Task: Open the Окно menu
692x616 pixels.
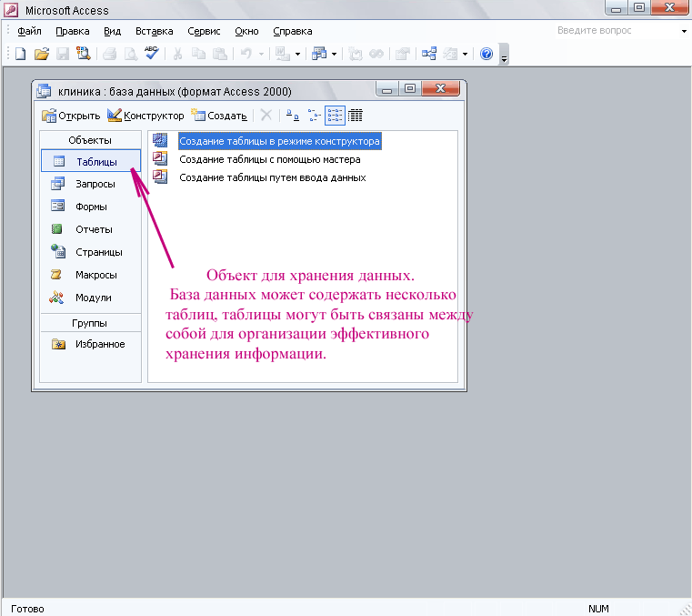Action: click(x=246, y=31)
